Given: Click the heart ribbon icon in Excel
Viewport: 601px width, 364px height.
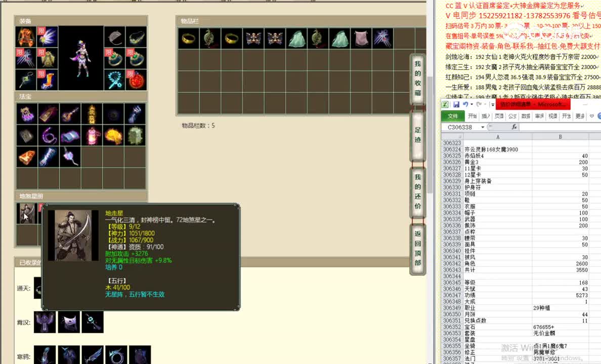Looking at the screenshot, I should (592, 116).
